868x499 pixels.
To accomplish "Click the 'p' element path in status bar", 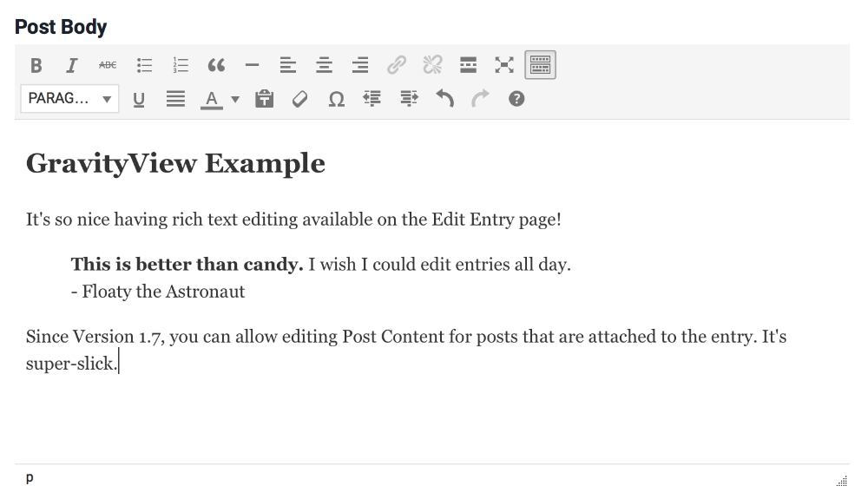I will (30, 478).
